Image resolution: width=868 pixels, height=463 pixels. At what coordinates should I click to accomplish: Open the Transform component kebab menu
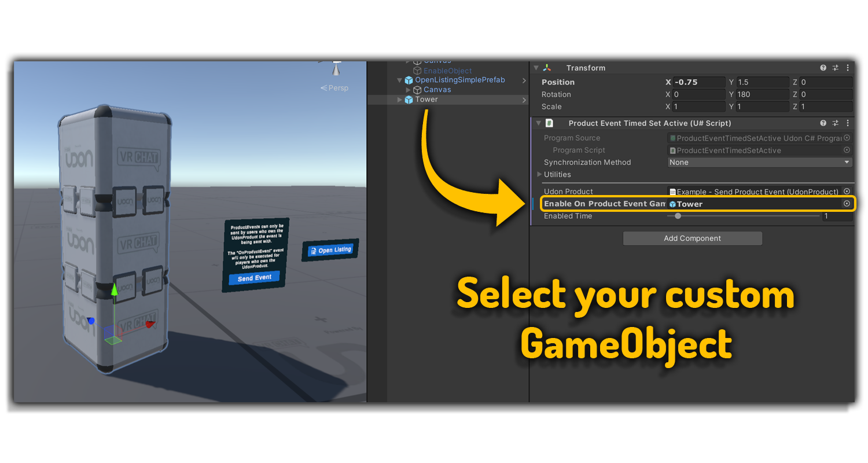[x=848, y=68]
